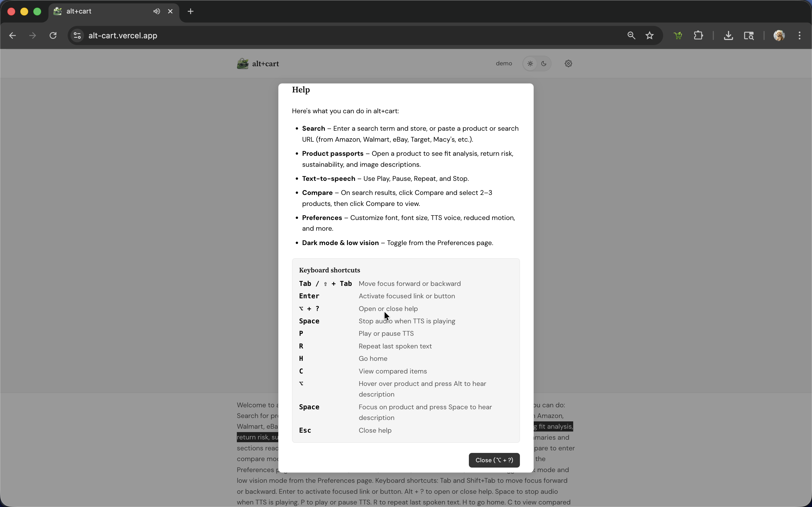Open preferences via the gear icon
The height and width of the screenshot is (507, 812).
point(568,64)
